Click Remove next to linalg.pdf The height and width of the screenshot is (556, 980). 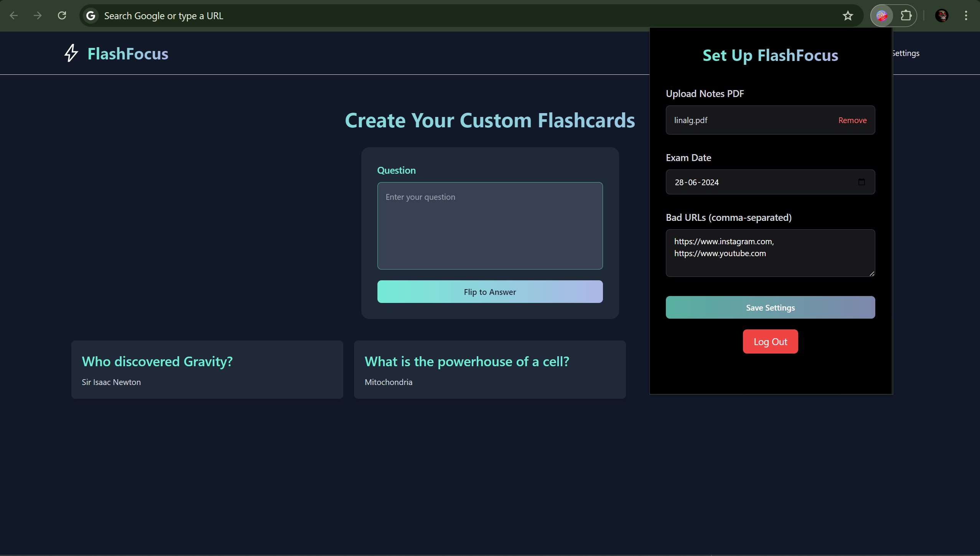(852, 120)
